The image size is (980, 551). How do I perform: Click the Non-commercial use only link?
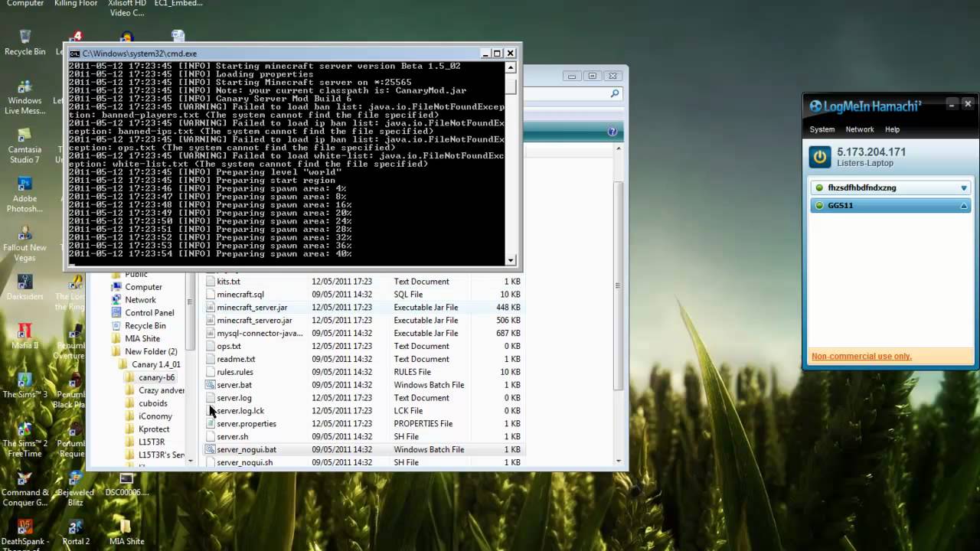[861, 356]
